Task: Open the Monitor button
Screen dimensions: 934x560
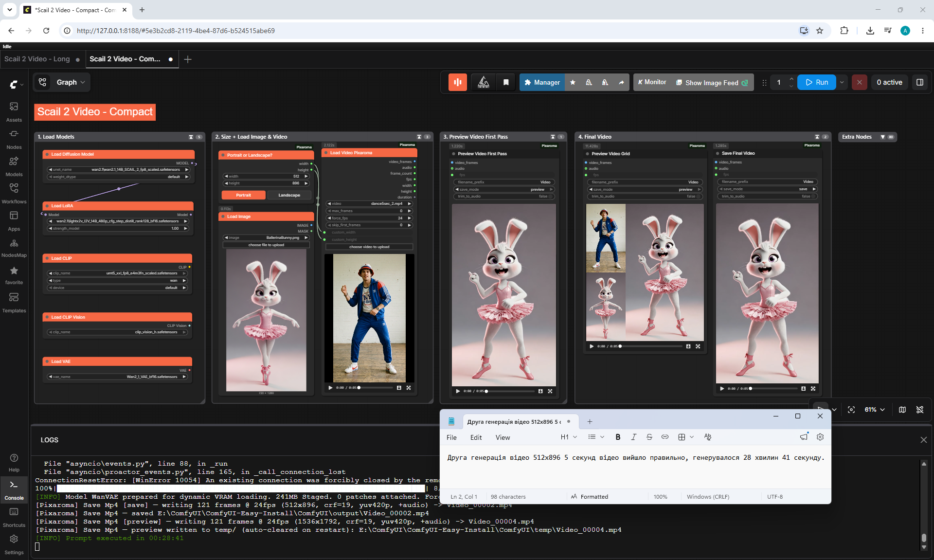Action: pos(652,82)
